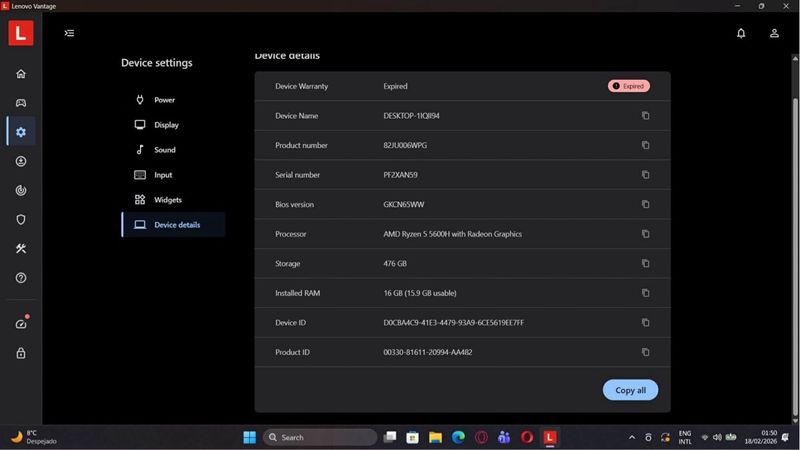800x450 pixels.
Task: Open Microsoft Store from taskbar
Action: (412, 437)
